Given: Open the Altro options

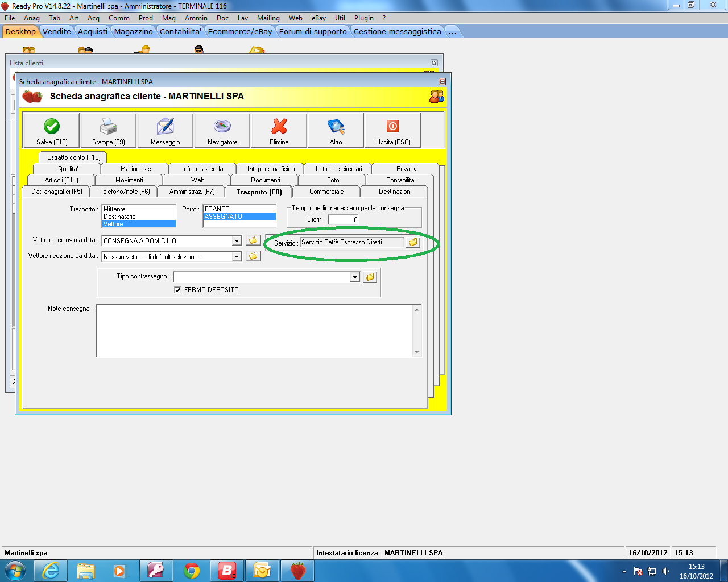Looking at the screenshot, I should [336, 131].
